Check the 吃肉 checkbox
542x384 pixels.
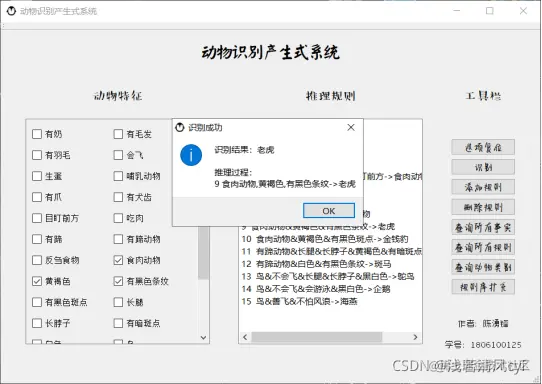tap(118, 218)
